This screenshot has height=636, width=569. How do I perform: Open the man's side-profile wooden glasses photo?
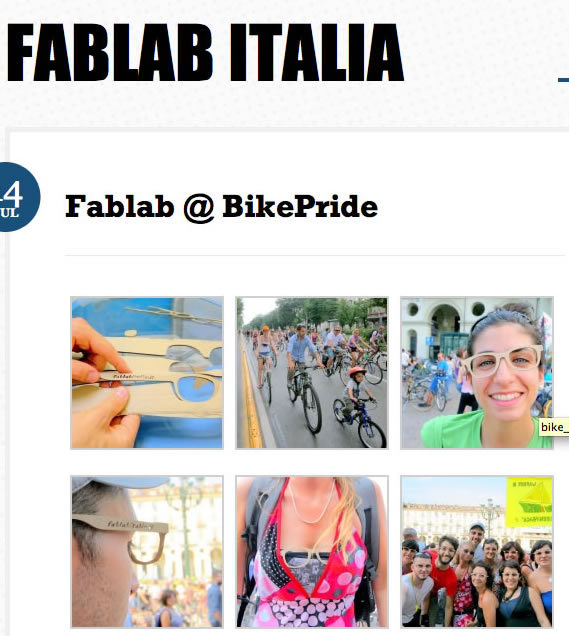[147, 552]
